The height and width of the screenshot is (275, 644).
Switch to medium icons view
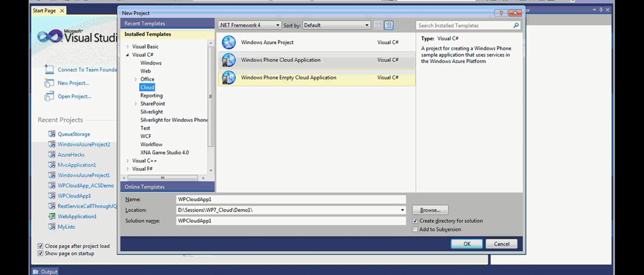389,25
